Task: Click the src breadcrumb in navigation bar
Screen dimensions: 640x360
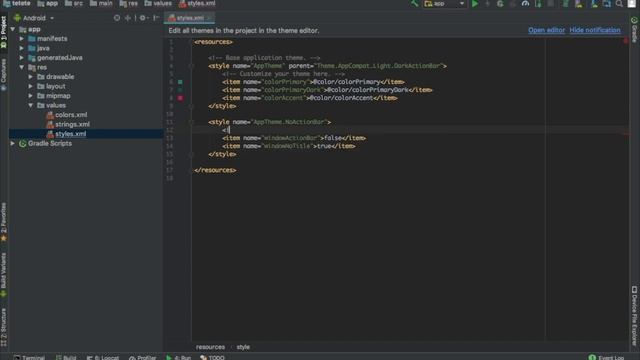Action: (74, 4)
